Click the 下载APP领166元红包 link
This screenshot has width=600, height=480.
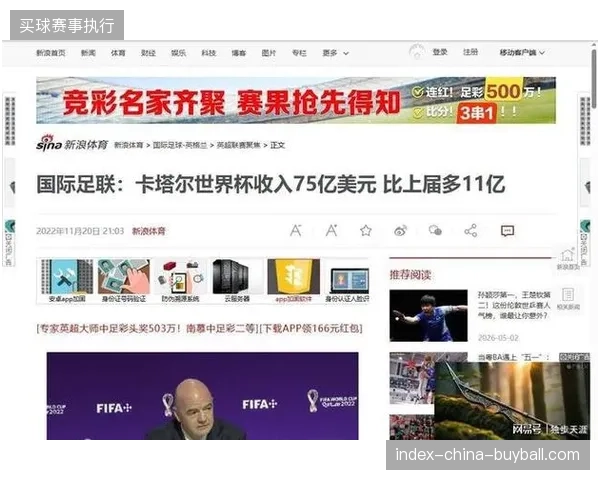[311, 328]
